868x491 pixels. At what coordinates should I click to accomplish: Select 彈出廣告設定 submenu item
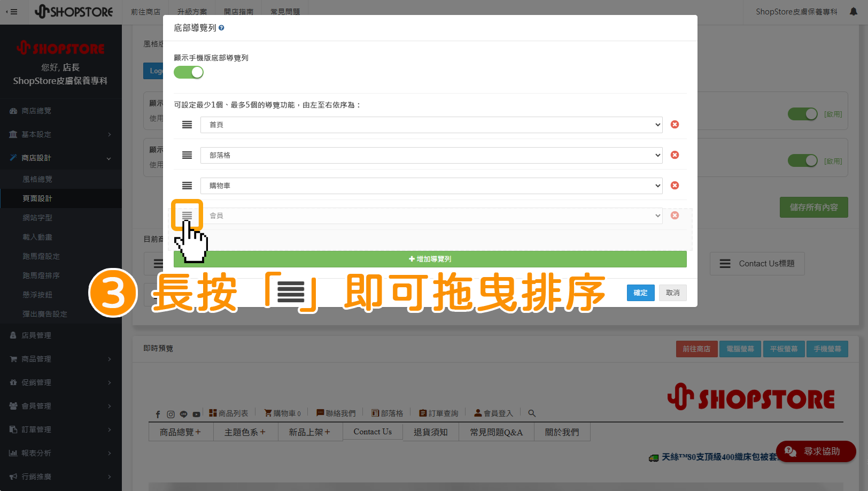point(61,314)
